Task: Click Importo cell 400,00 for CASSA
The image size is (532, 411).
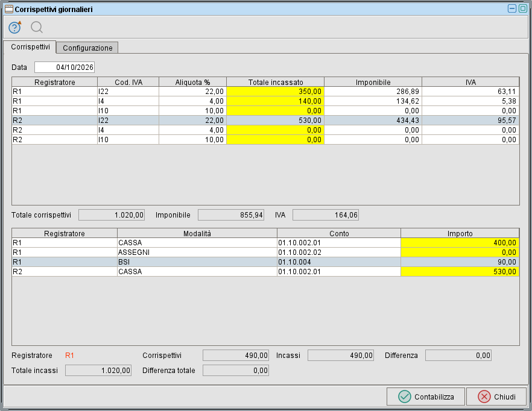Action: pyautogui.click(x=460, y=243)
